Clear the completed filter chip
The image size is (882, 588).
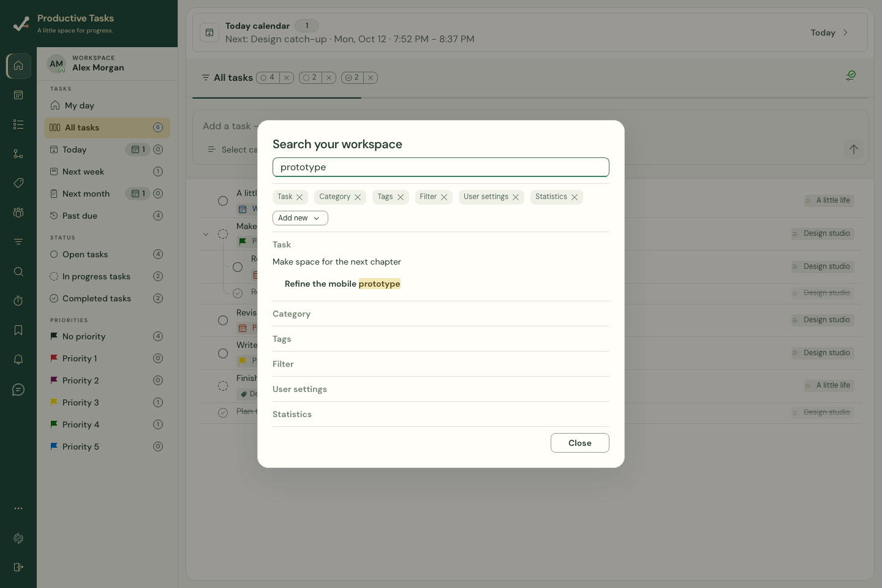coord(371,78)
